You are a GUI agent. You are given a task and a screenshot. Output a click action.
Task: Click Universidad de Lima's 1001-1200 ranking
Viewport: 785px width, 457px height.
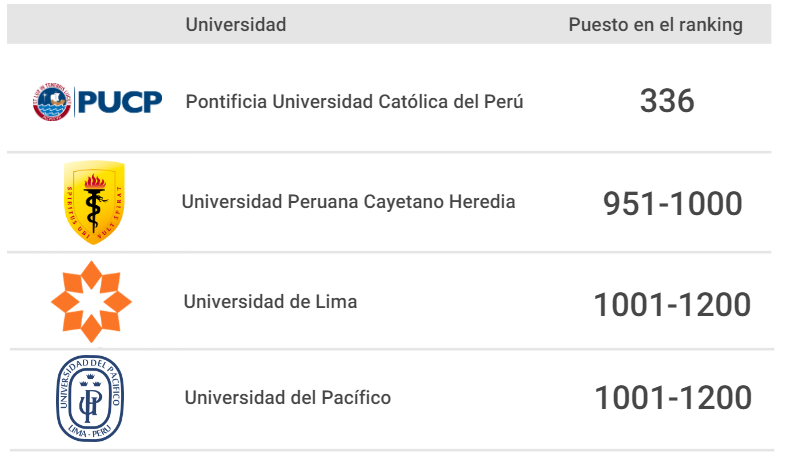[672, 304]
